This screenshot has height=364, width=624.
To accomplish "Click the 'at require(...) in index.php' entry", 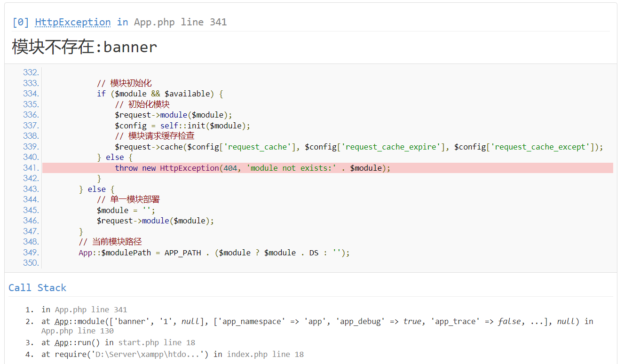I will tap(173, 354).
